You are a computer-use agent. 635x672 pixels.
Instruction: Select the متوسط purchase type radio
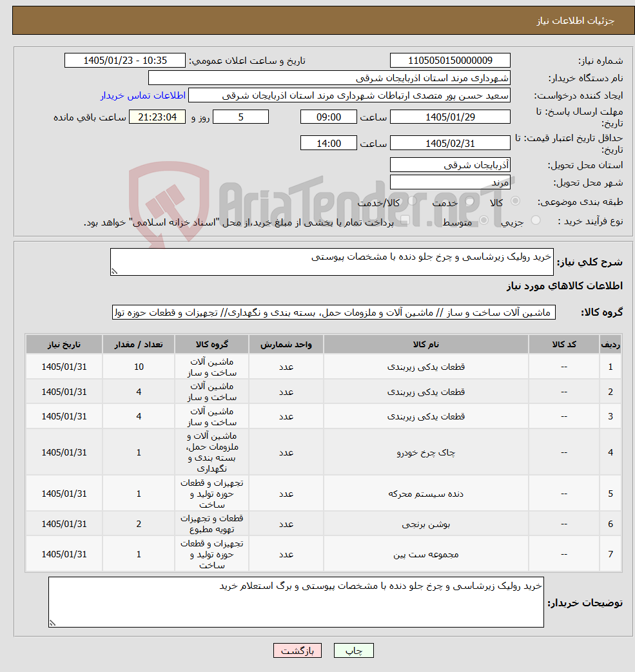pyautogui.click(x=484, y=220)
